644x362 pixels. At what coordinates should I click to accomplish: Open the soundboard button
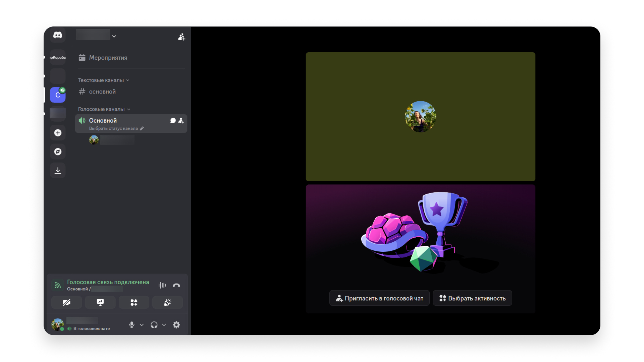168,303
